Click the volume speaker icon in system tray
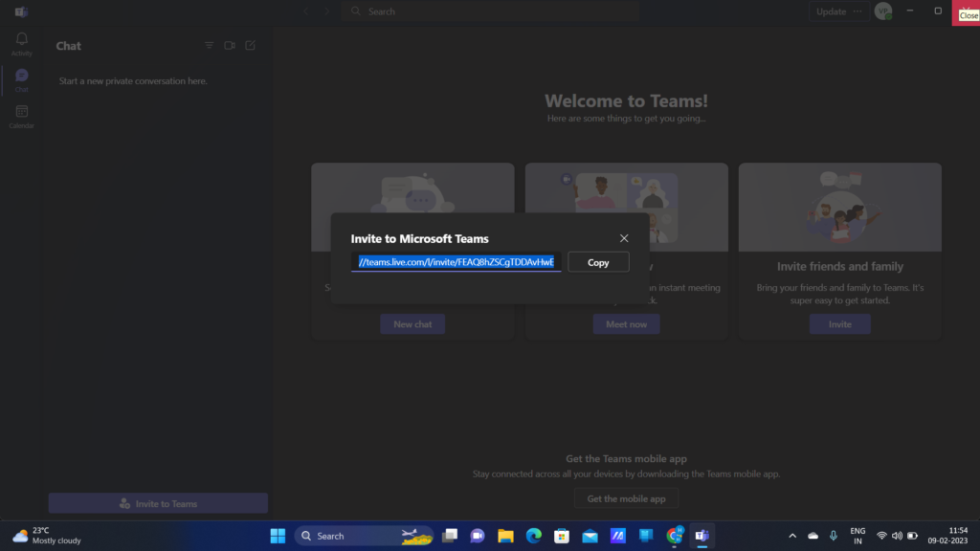The width and height of the screenshot is (980, 551). [897, 536]
